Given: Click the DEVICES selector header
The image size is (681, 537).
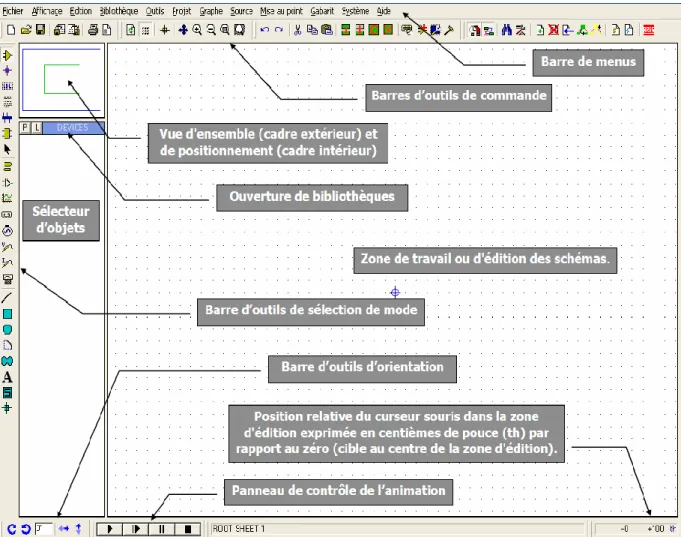Looking at the screenshot, I should point(73,128).
